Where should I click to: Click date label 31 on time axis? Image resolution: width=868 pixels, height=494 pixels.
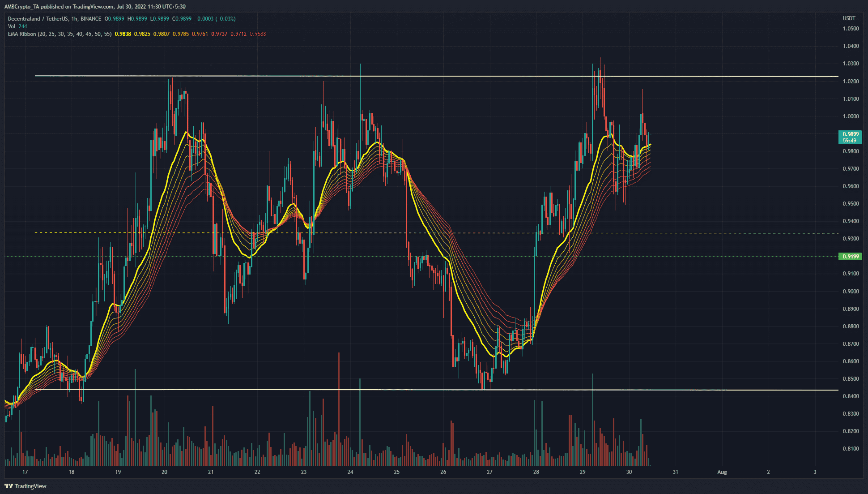(x=676, y=472)
